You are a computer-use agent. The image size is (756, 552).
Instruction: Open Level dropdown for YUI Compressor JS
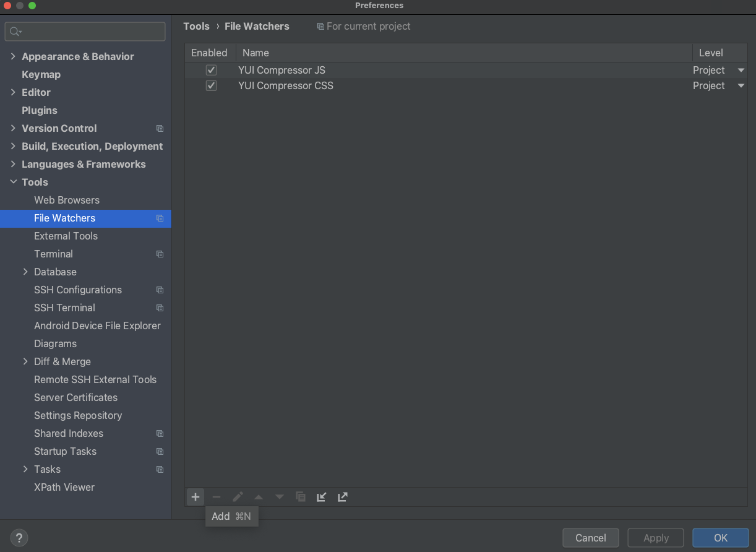pyautogui.click(x=741, y=71)
